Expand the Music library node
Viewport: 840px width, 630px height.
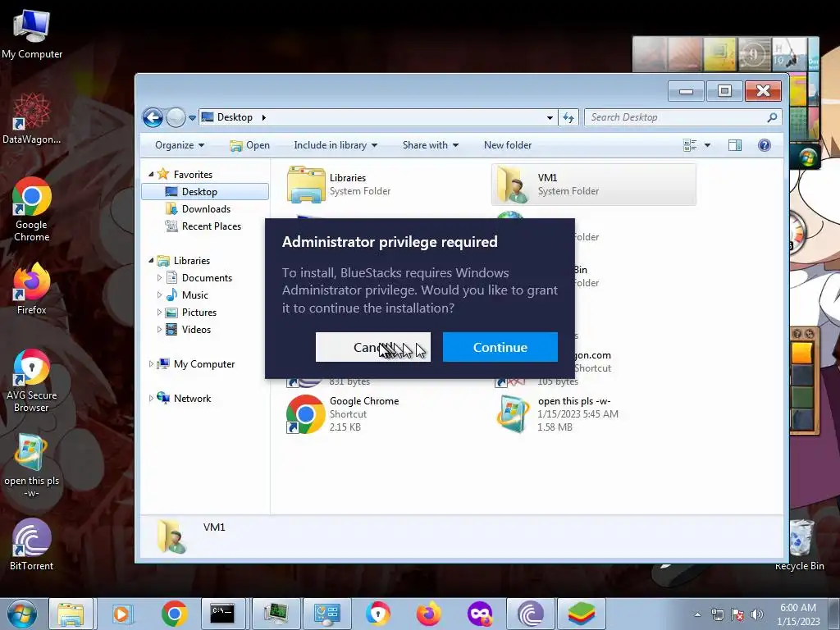point(159,294)
